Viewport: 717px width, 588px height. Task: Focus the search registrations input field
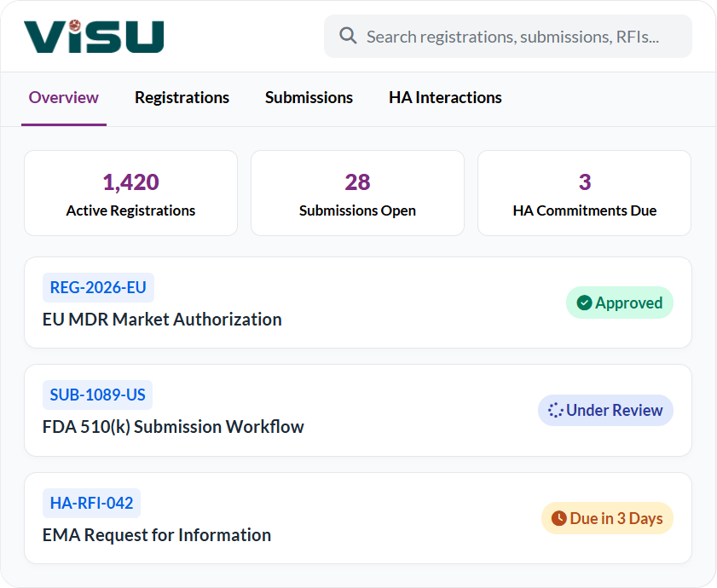coord(507,36)
